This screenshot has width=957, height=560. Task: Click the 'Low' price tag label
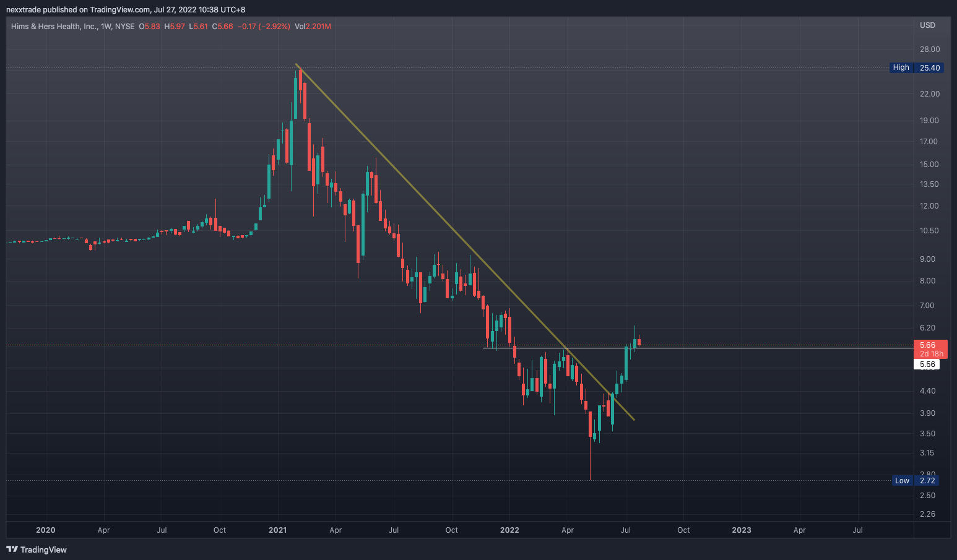[x=903, y=481]
